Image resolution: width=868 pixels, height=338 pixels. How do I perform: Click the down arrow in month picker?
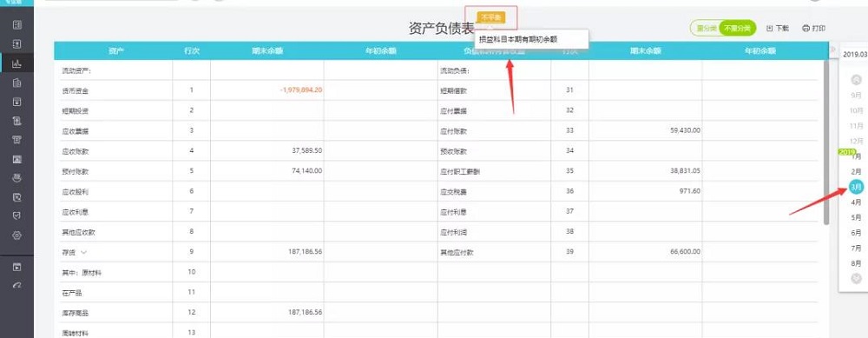(857, 278)
